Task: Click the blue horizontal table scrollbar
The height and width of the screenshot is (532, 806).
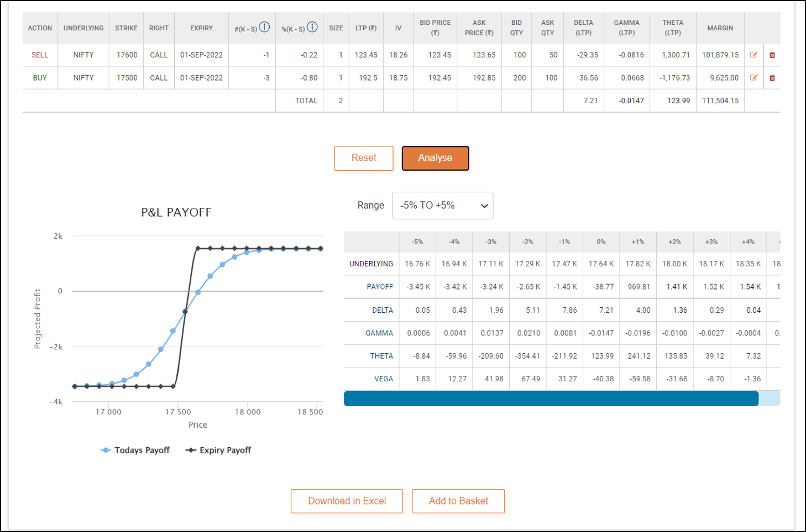Action: [x=551, y=399]
